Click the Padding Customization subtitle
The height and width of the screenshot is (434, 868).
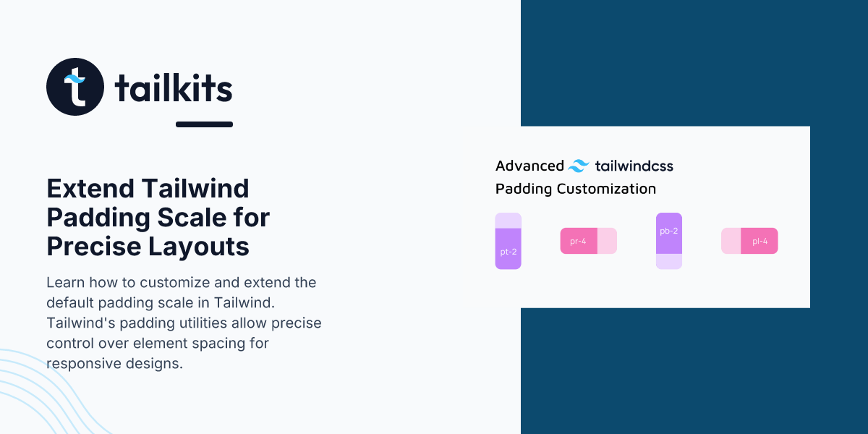576,189
